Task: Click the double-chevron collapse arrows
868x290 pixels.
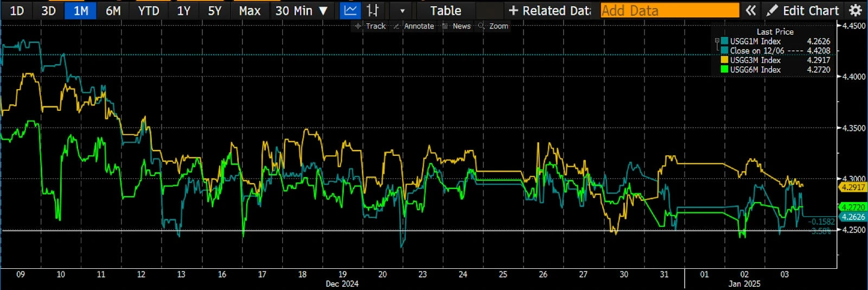Action: tap(750, 10)
